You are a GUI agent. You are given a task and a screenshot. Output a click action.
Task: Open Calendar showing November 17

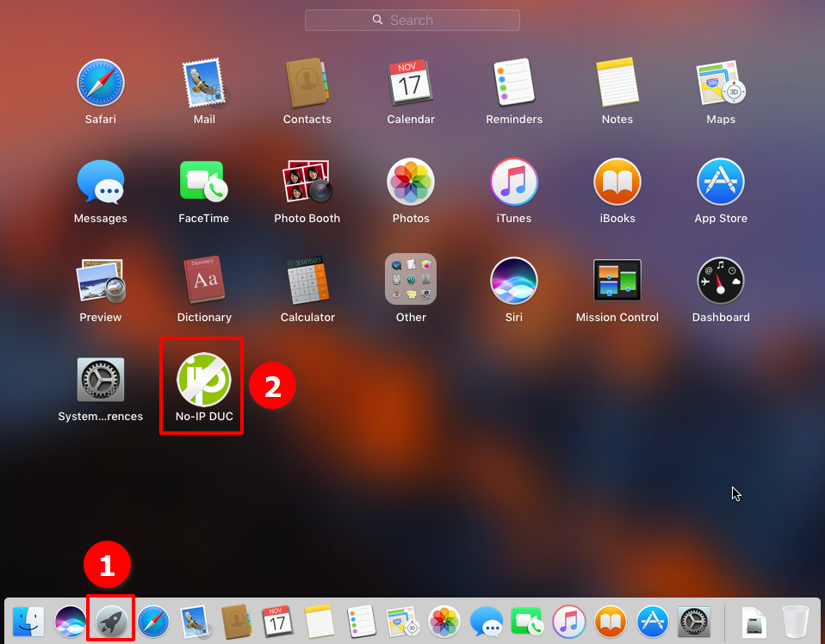point(411,84)
